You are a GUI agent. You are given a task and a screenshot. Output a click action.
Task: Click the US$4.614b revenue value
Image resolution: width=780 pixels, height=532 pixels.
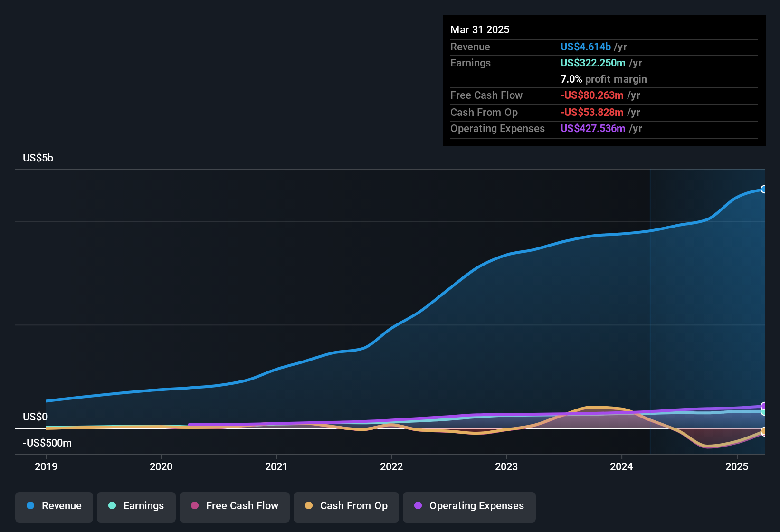tap(585, 47)
